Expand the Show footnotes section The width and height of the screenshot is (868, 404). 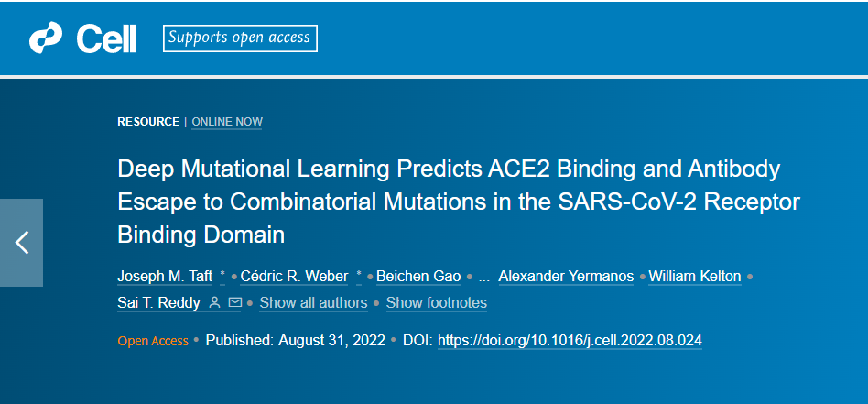[436, 302]
